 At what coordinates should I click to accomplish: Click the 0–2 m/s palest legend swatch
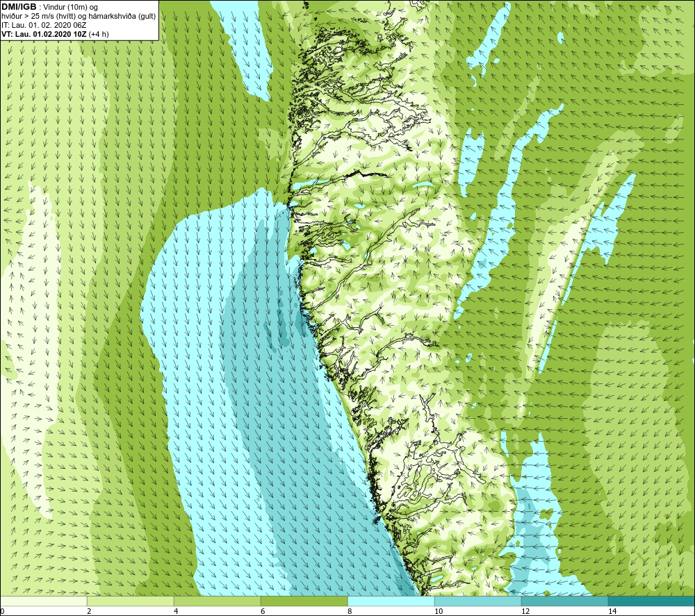coord(43,601)
